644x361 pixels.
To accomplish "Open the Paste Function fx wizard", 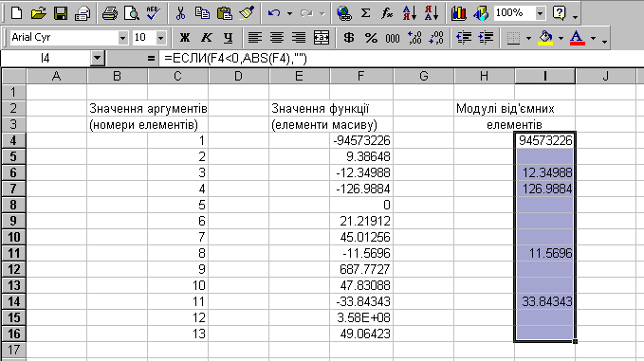I will [387, 13].
